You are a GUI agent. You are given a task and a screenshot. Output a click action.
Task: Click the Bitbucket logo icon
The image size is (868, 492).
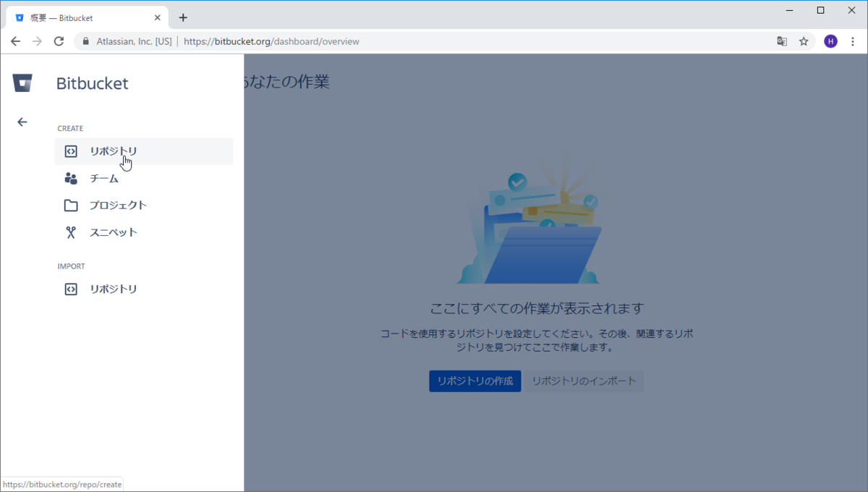(22, 82)
